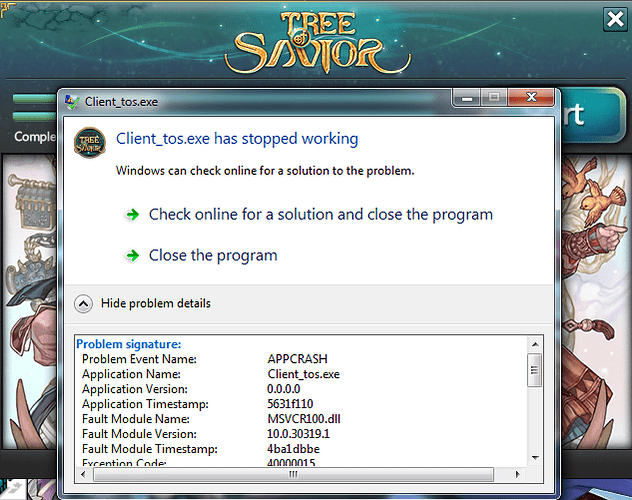The image size is (632, 500).
Task: Click the green arrow next to Close the program
Action: (131, 256)
